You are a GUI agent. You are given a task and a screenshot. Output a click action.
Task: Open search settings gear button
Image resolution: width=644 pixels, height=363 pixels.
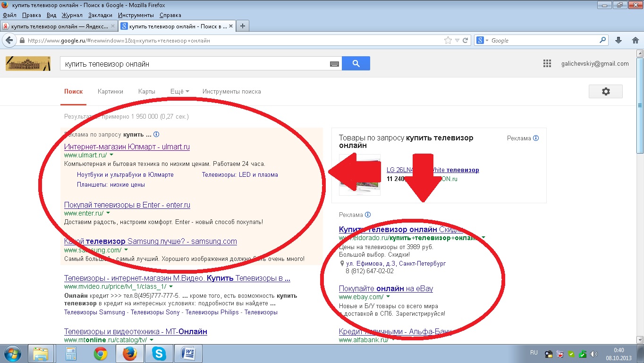pyautogui.click(x=605, y=92)
